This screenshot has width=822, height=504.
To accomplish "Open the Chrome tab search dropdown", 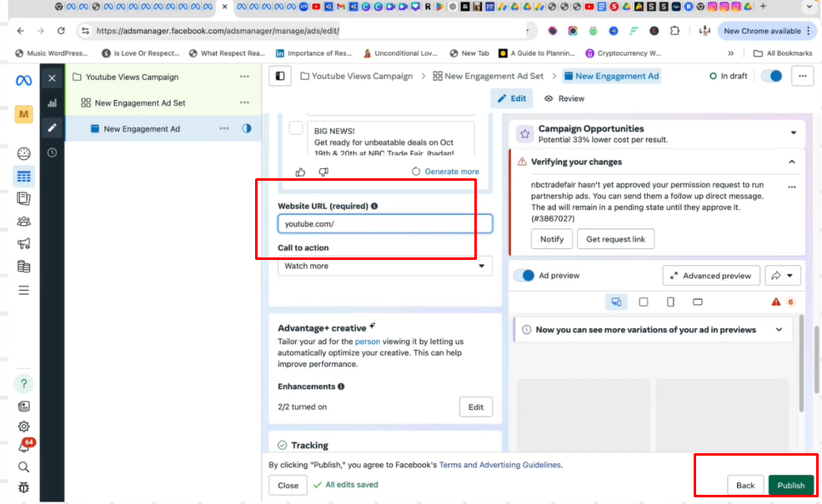I will (809, 7).
